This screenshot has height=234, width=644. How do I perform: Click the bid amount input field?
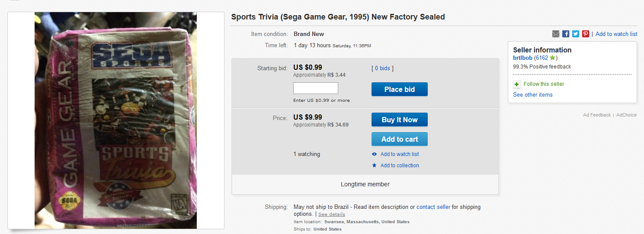pos(316,88)
